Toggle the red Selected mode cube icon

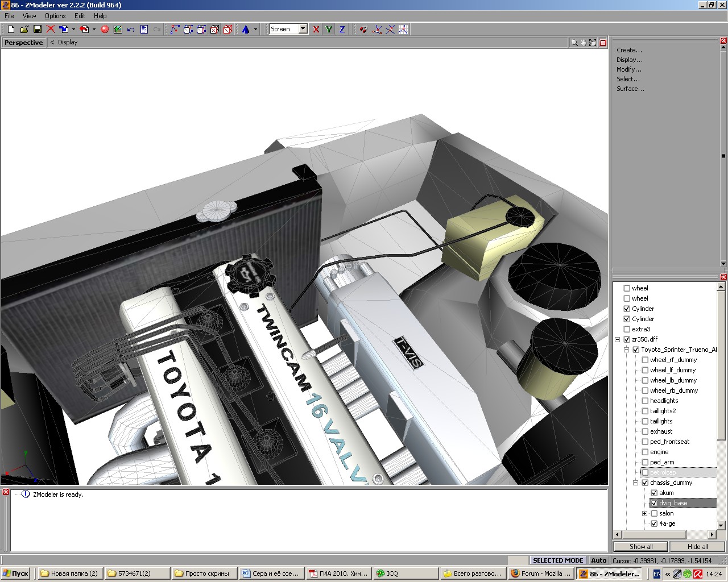(x=227, y=29)
